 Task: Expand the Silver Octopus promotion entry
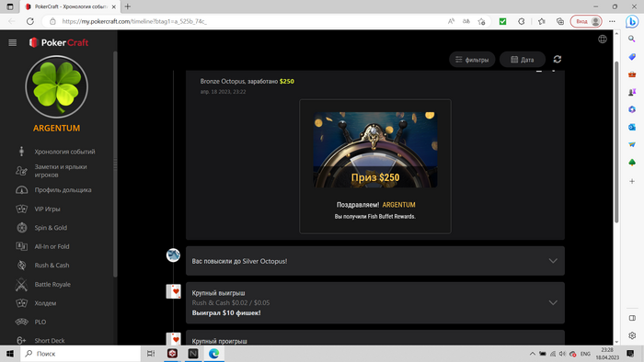(375, 261)
